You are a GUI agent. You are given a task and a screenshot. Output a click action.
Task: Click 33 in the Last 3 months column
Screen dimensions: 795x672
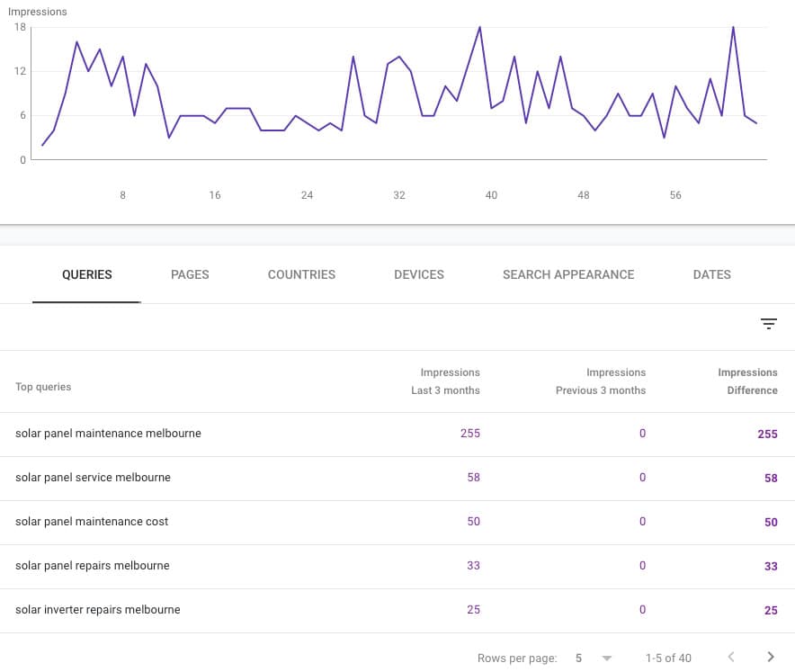click(x=474, y=566)
